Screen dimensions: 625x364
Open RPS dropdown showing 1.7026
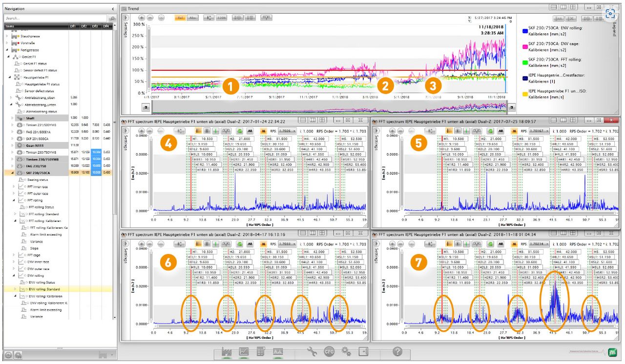point(287,131)
